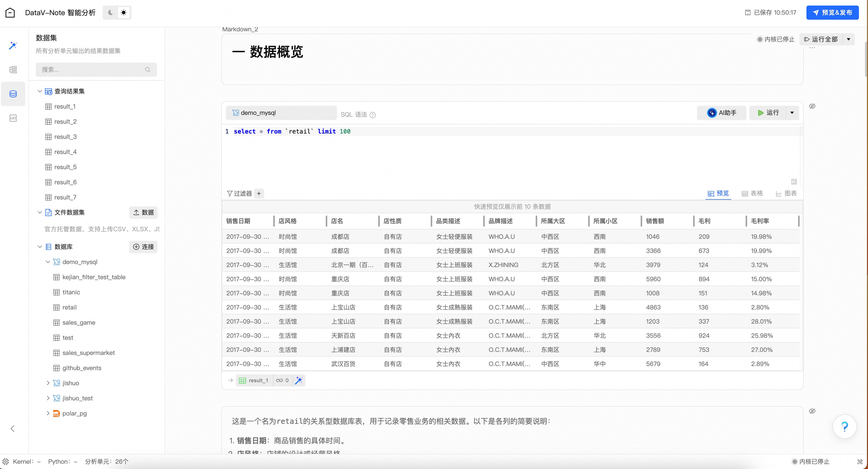Open the 运行全部 dropdown arrow

[849, 39]
